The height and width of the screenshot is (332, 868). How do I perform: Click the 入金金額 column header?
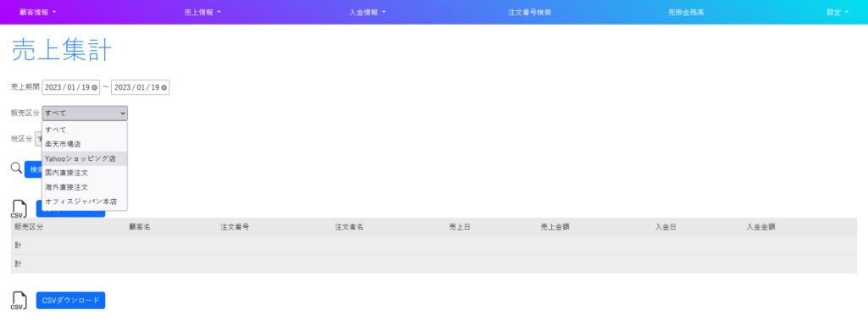[x=760, y=227]
